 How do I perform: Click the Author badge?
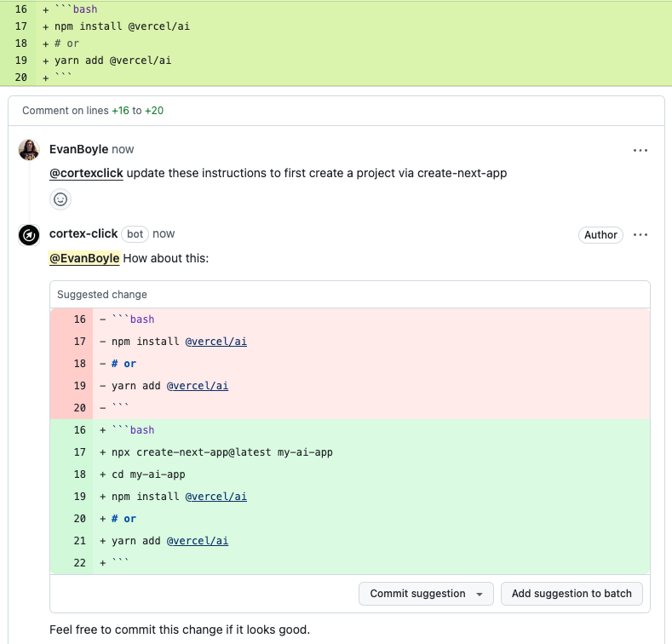click(600, 235)
